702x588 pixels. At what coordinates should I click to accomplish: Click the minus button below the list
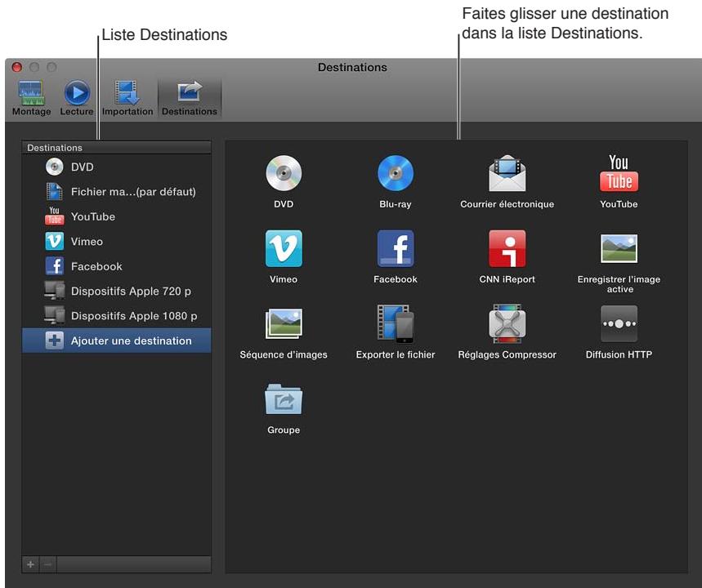[x=48, y=564]
